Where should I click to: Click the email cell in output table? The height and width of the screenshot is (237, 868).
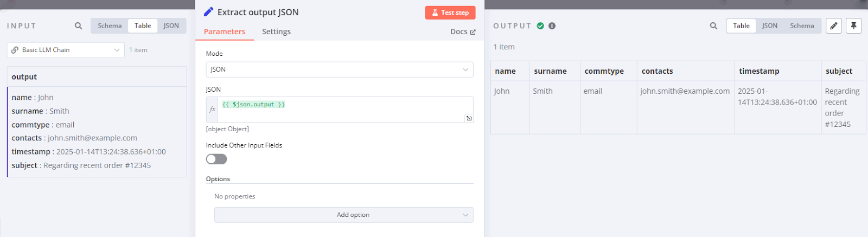coord(608,107)
